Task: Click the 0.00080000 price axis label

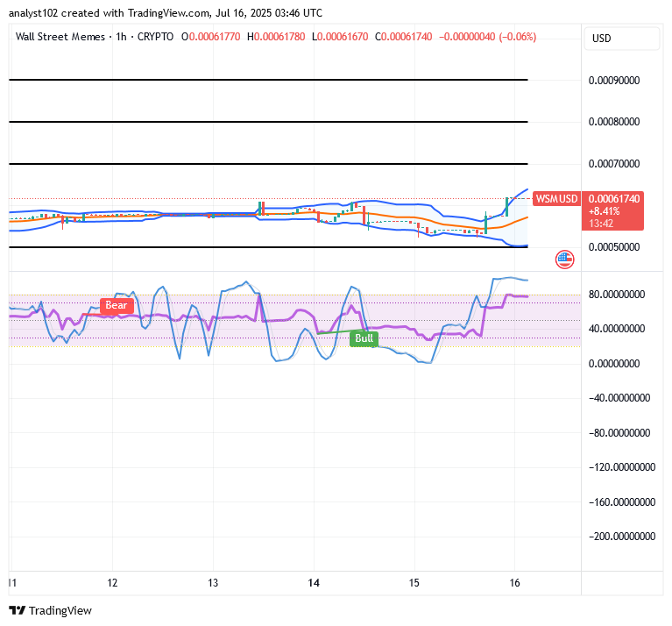Action: [613, 122]
